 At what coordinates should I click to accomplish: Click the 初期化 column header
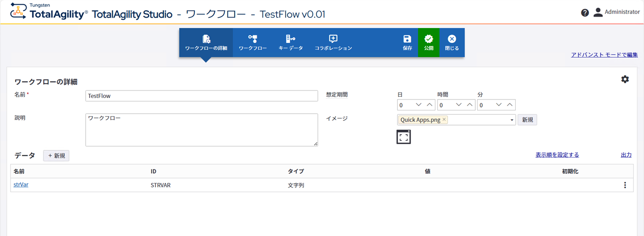pyautogui.click(x=570, y=171)
